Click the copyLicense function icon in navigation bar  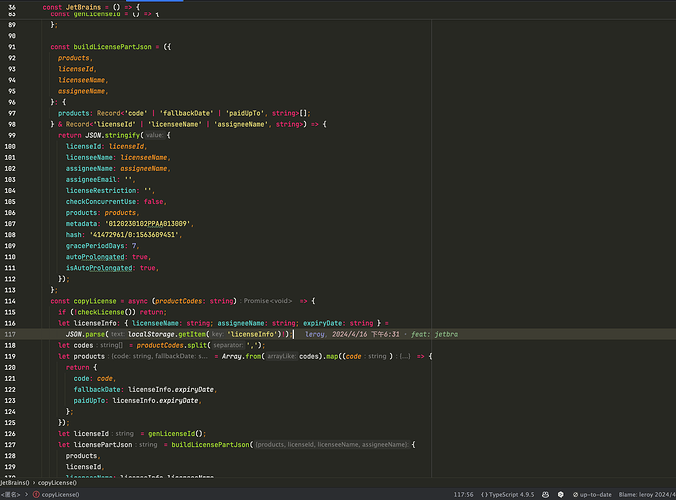pyautogui.click(x=36, y=494)
